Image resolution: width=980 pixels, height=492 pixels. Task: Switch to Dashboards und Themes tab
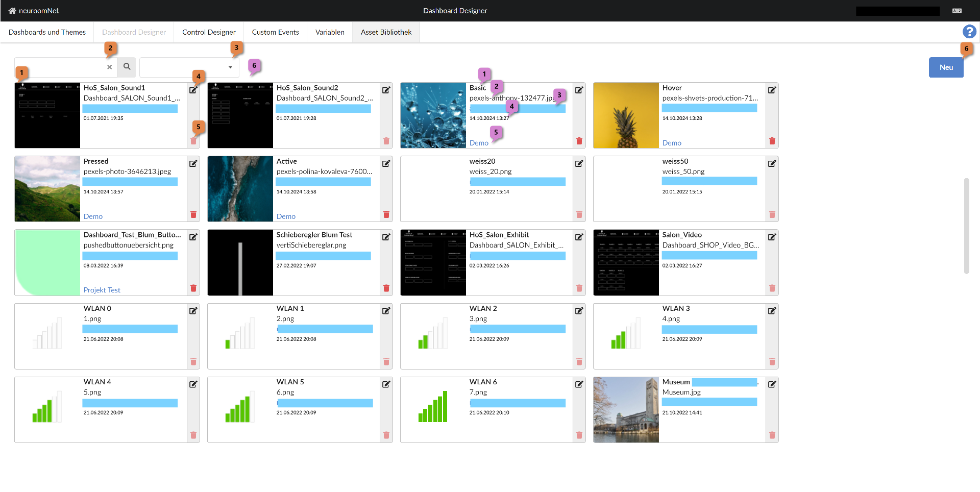pyautogui.click(x=47, y=32)
